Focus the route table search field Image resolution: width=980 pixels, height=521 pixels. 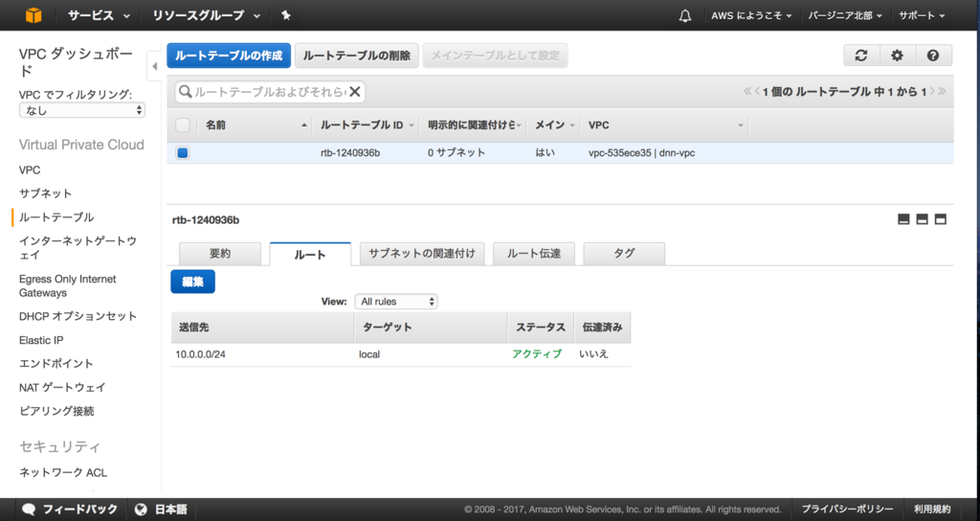[269, 92]
